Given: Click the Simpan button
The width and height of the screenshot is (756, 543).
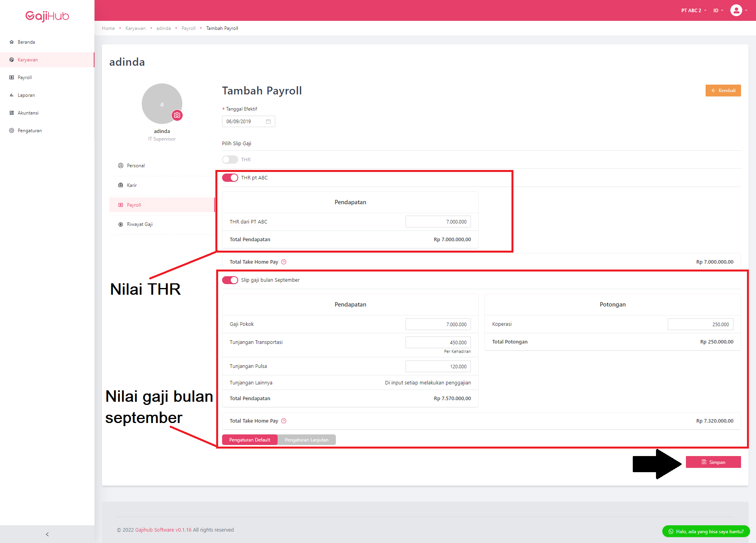Looking at the screenshot, I should pyautogui.click(x=713, y=462).
